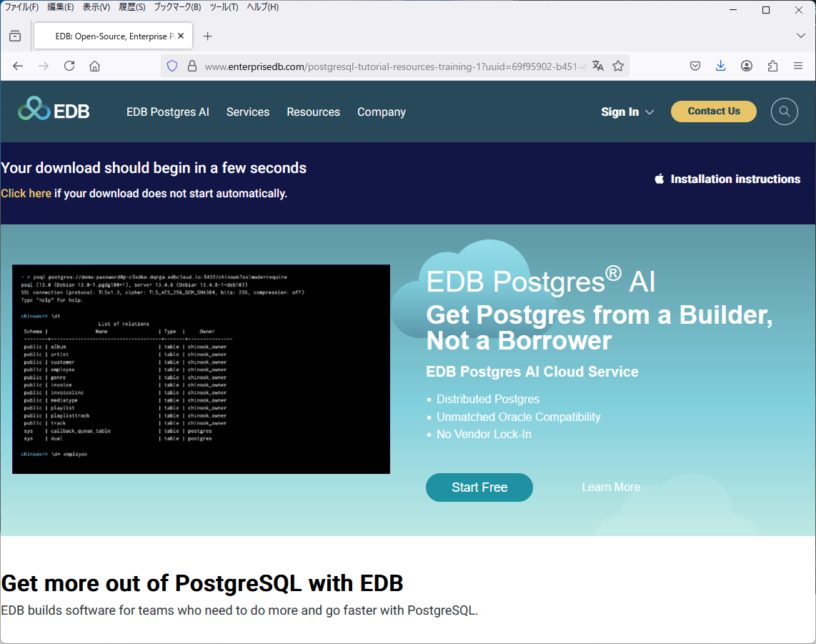Open the tracking protection shield icon

pos(172,66)
